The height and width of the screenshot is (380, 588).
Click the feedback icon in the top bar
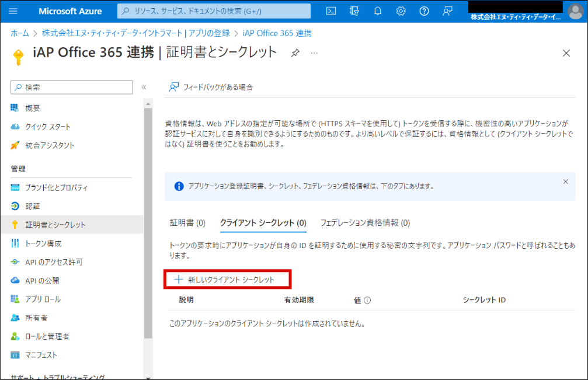447,11
